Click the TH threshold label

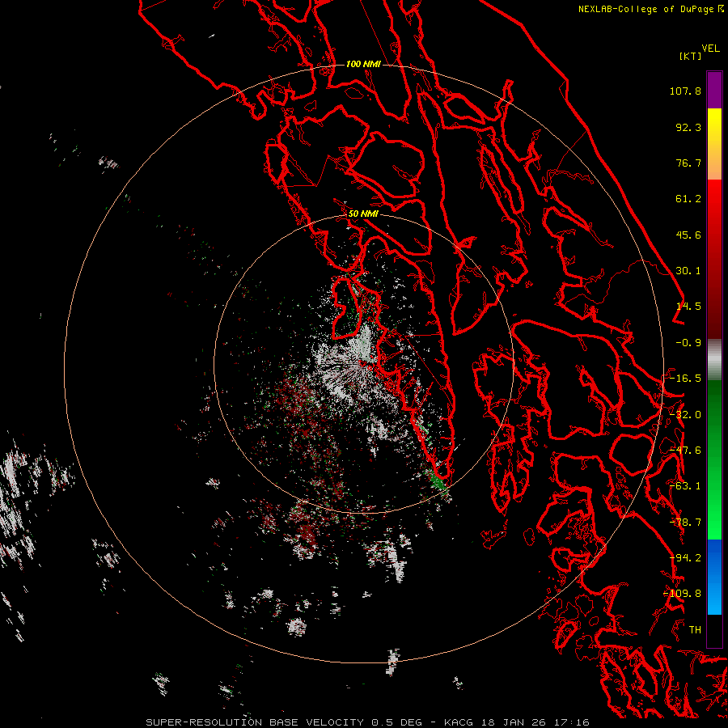coord(695,630)
